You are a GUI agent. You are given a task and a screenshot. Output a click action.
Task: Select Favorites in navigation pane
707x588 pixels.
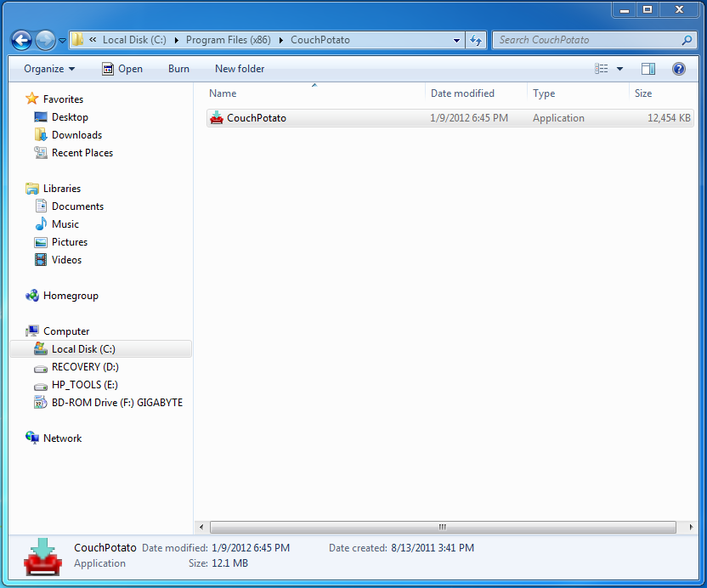pos(63,99)
